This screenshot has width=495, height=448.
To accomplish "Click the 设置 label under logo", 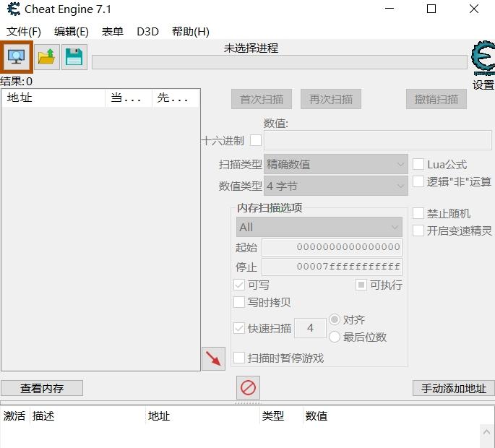I will tap(483, 85).
